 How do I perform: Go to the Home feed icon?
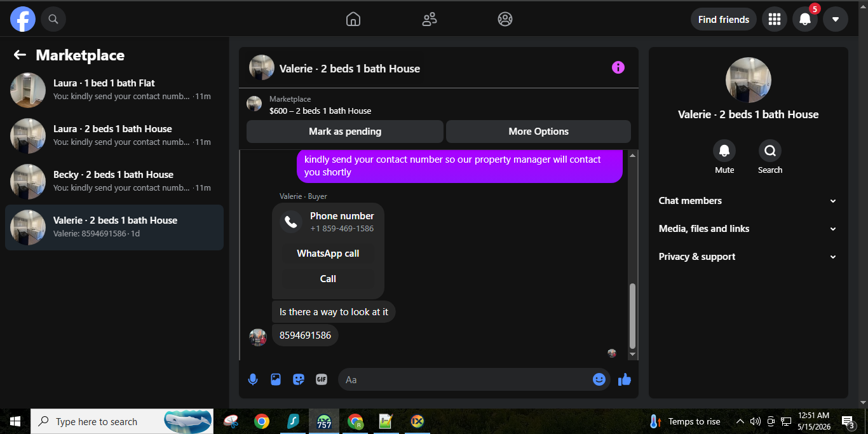click(x=353, y=19)
